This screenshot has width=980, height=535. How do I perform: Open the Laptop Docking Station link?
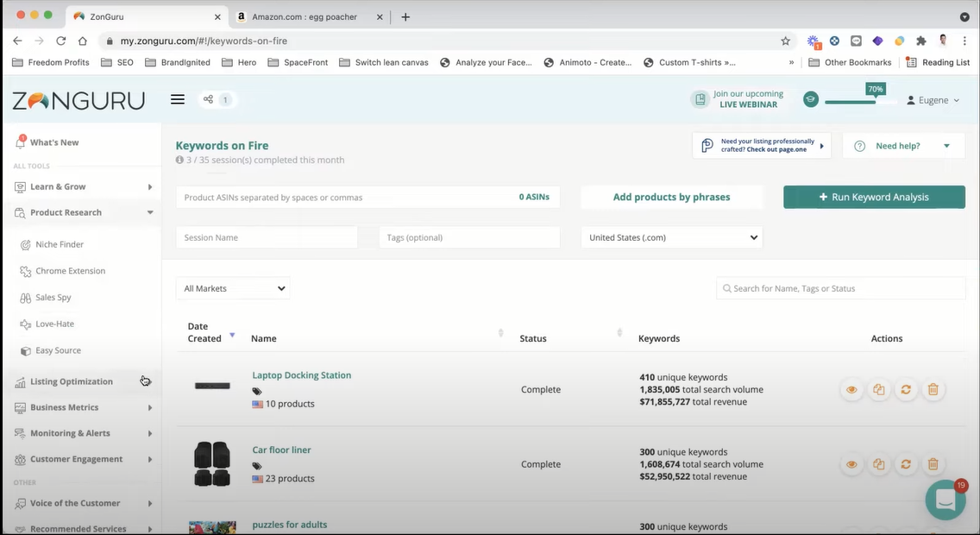point(302,375)
